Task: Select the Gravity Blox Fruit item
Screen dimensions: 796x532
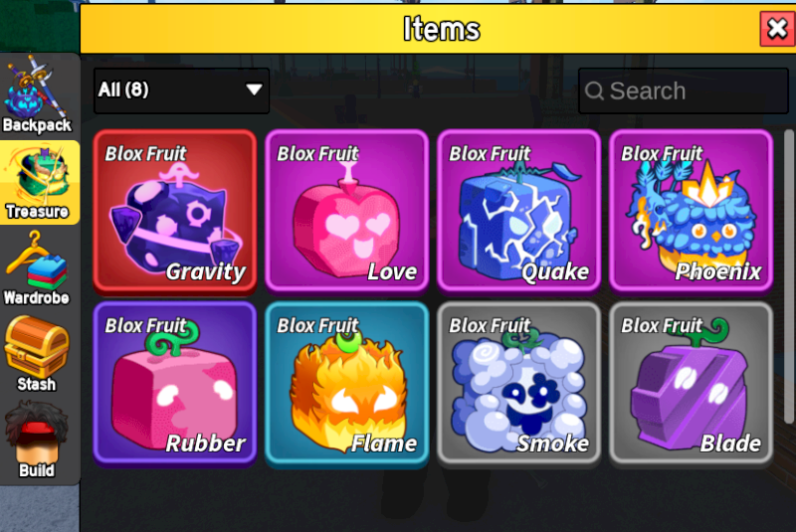Action: (x=175, y=211)
